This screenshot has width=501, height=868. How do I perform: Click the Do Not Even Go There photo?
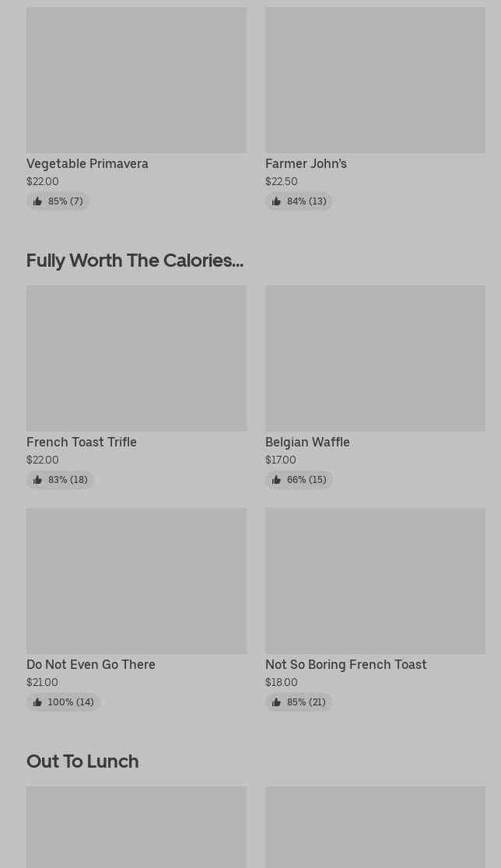136,581
